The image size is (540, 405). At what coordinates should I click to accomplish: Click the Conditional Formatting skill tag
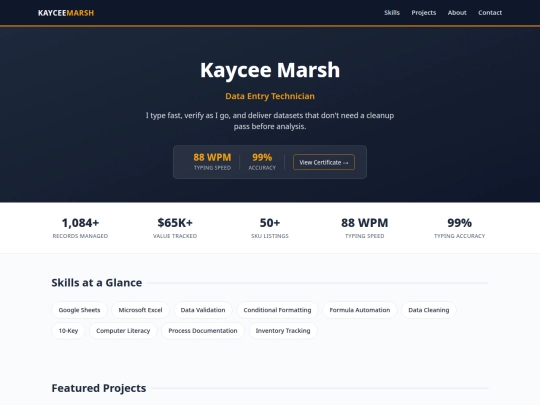pyautogui.click(x=277, y=310)
